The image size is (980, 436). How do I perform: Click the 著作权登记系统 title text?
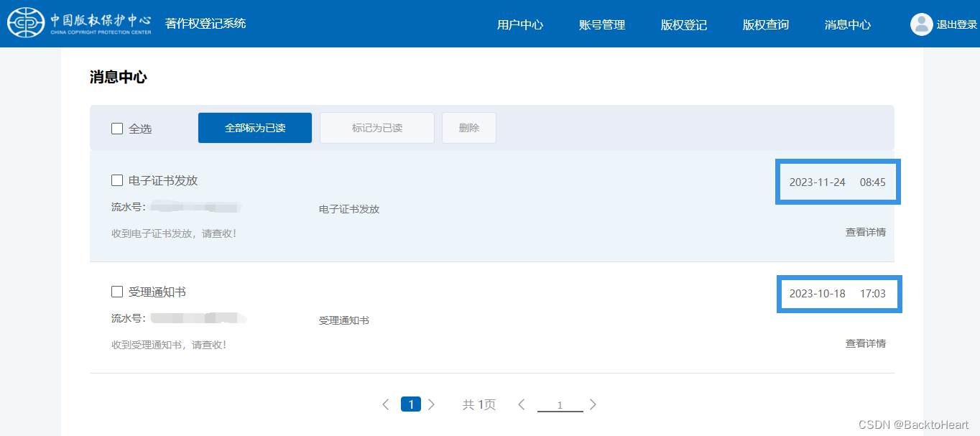click(205, 24)
